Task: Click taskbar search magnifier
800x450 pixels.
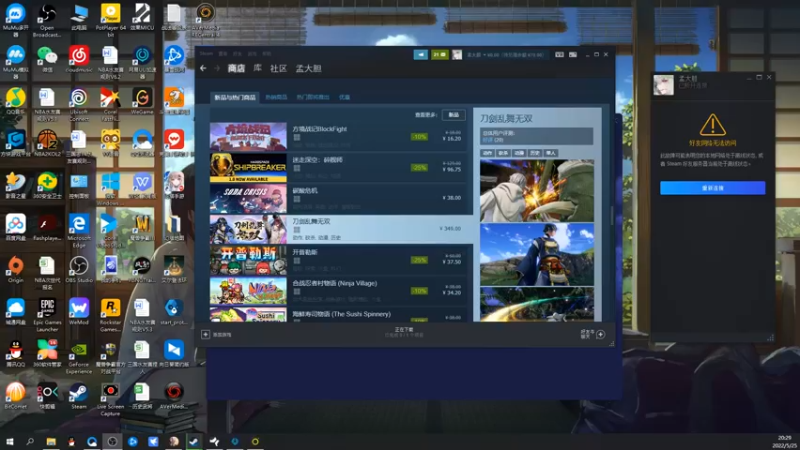Action: (x=30, y=441)
